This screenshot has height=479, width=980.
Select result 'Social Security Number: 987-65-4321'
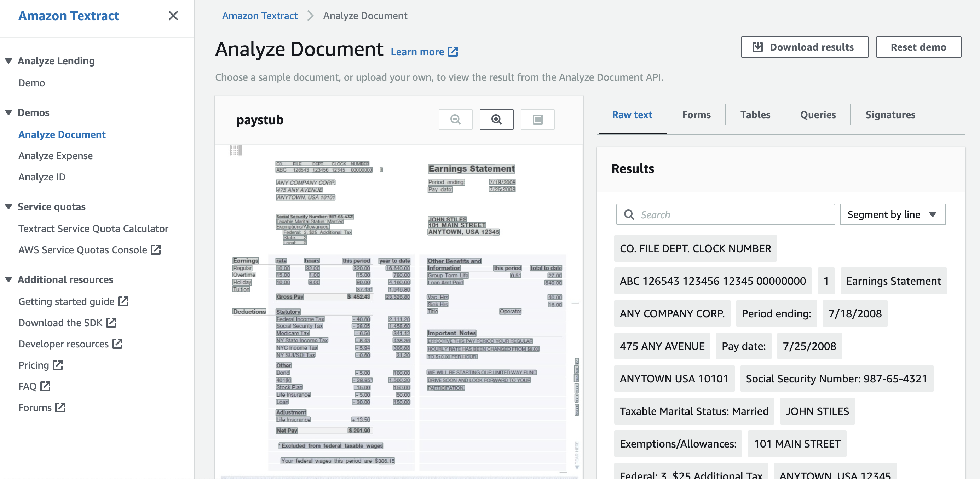(x=837, y=379)
